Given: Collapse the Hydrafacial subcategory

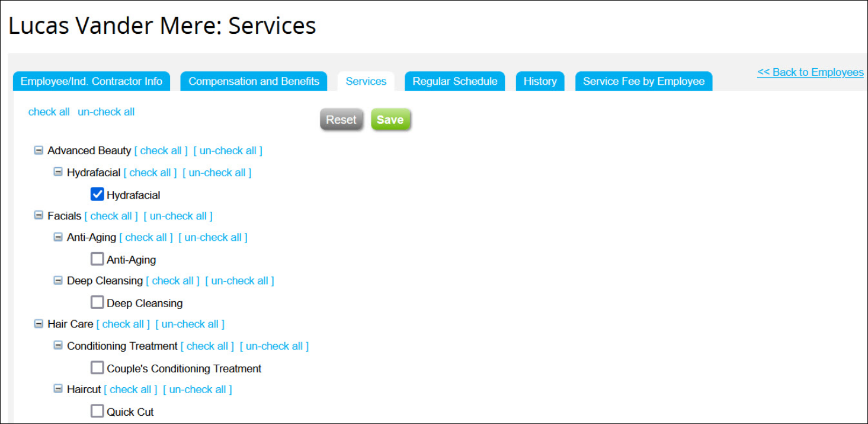Looking at the screenshot, I should [58, 172].
